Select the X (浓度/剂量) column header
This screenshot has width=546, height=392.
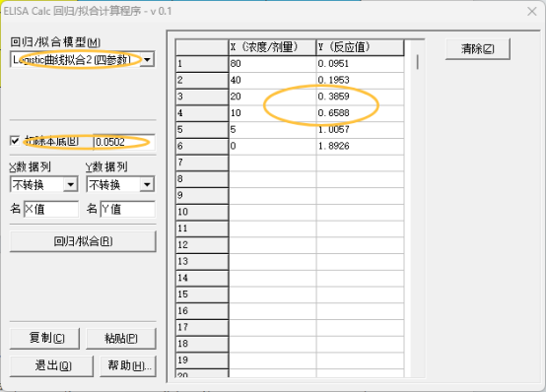[x=272, y=47]
